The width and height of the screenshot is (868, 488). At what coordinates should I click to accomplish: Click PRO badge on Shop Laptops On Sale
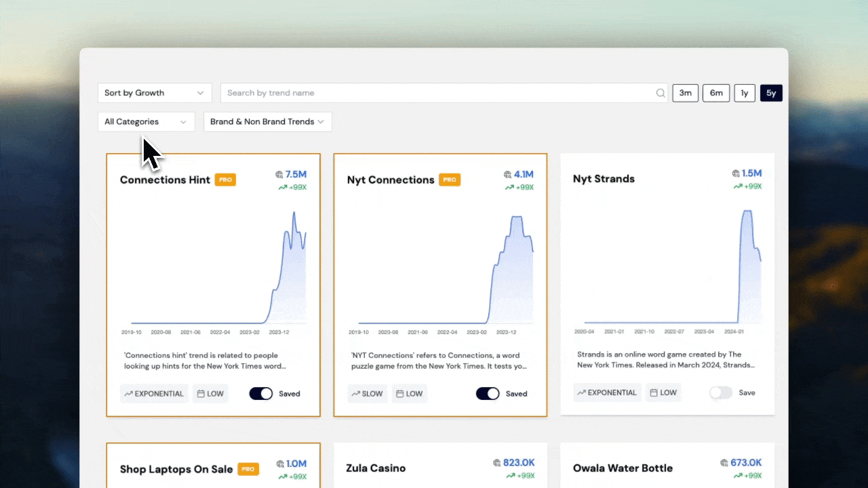(x=248, y=469)
